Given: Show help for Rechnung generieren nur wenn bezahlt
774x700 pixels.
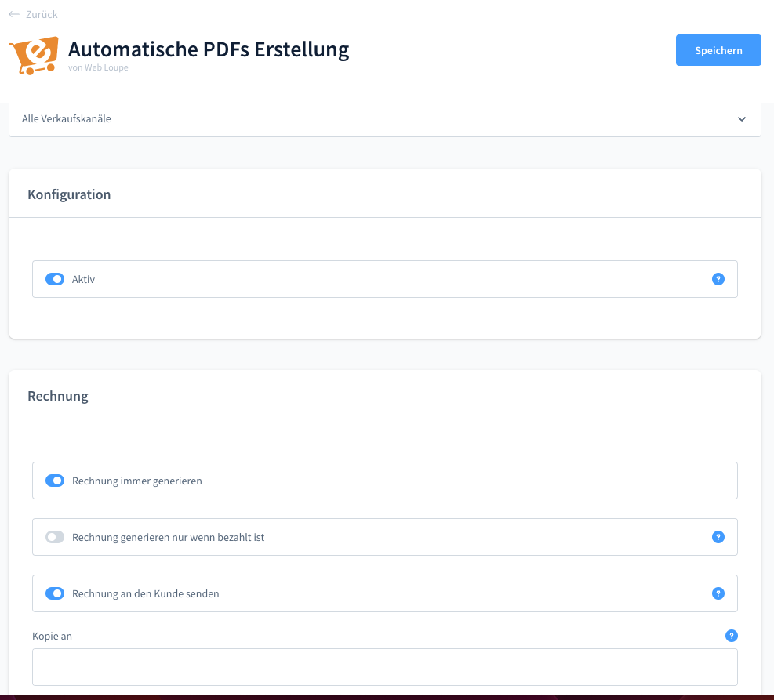Looking at the screenshot, I should [x=718, y=537].
